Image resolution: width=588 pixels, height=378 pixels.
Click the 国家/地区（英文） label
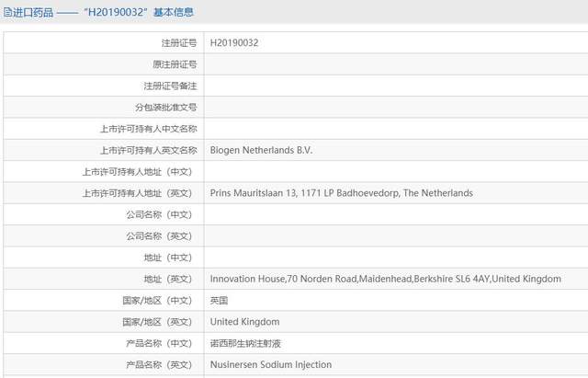point(157,322)
